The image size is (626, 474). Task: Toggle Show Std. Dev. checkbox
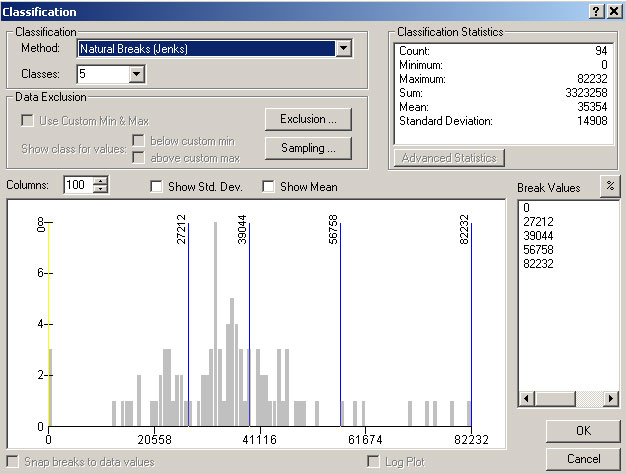156,186
